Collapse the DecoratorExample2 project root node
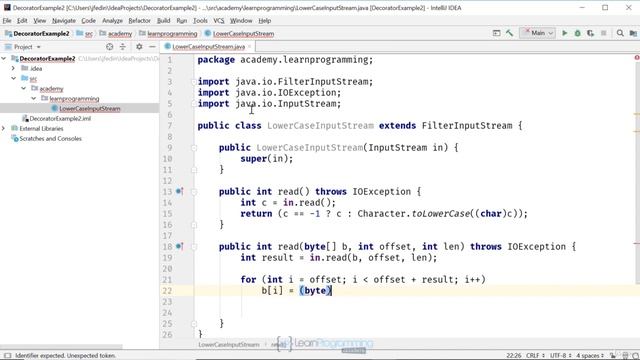Viewport: 640px width, 360px height. tap(4, 58)
